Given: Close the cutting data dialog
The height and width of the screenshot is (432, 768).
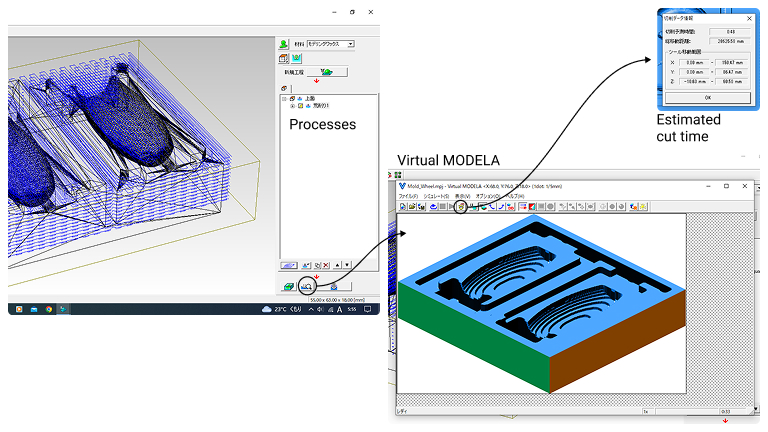Looking at the screenshot, I should (x=749, y=19).
